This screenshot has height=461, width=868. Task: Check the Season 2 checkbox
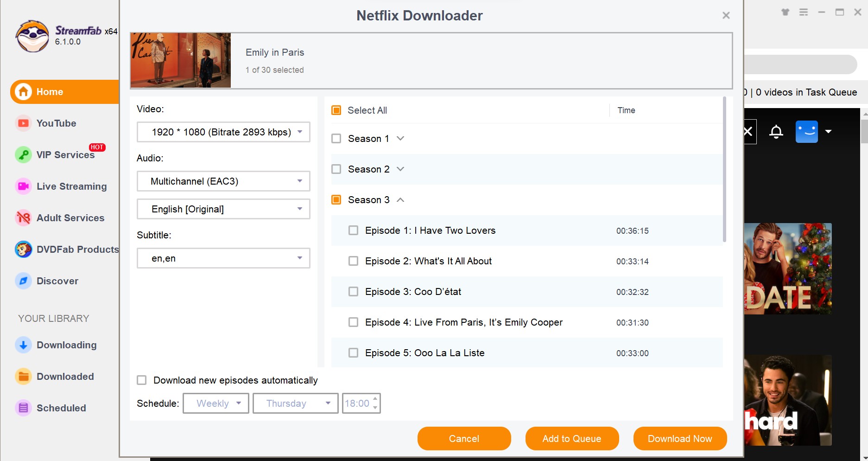[336, 169]
